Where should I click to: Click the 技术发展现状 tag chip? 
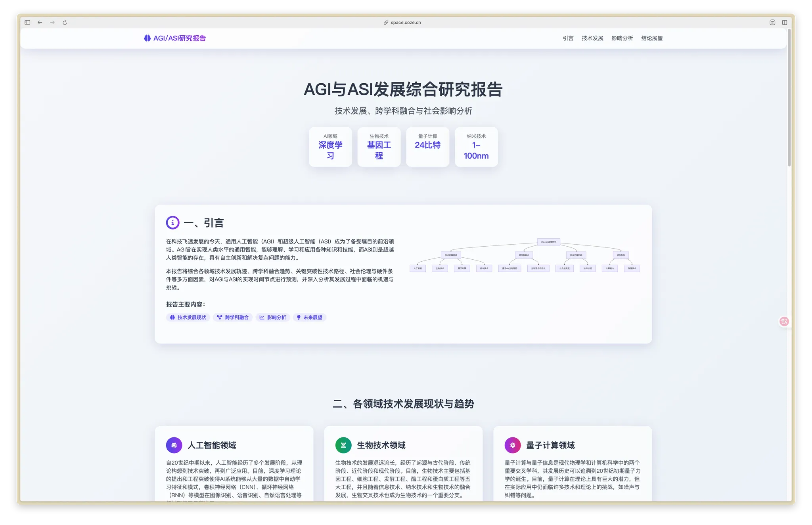click(188, 317)
